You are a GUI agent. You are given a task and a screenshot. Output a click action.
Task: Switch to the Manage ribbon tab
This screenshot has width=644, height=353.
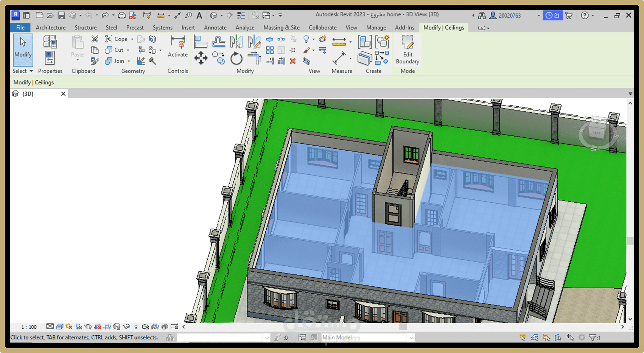[376, 28]
